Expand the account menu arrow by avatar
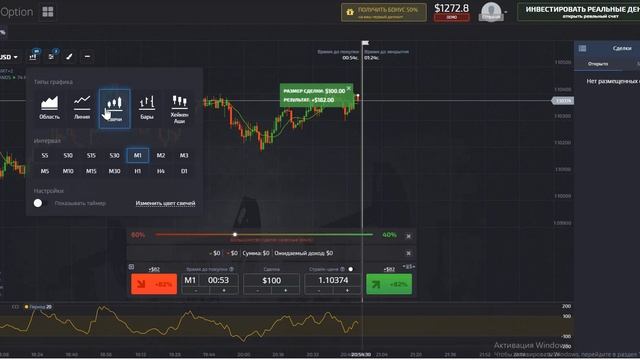Image resolution: width=640 pixels, height=360 pixels. (506, 12)
